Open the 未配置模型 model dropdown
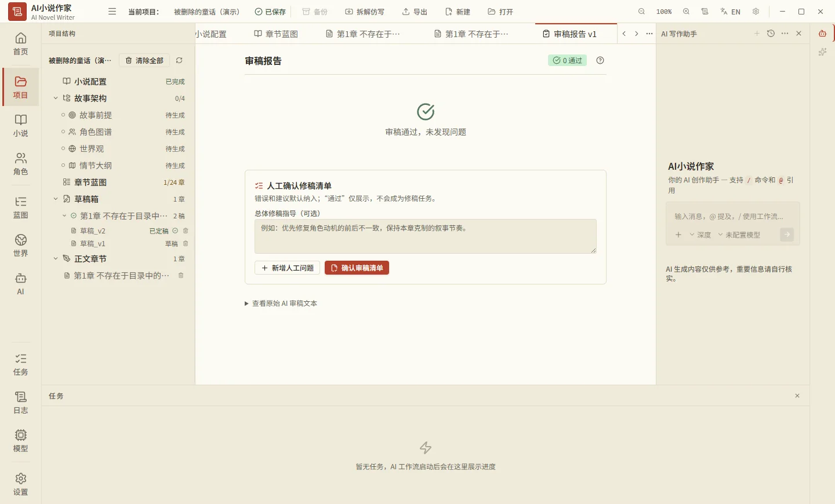835x504 pixels. 739,235
